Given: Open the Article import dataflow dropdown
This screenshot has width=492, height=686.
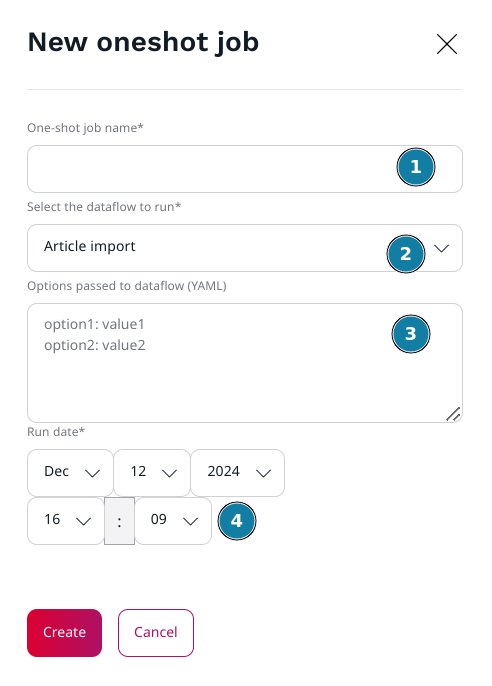Looking at the screenshot, I should pos(245,248).
